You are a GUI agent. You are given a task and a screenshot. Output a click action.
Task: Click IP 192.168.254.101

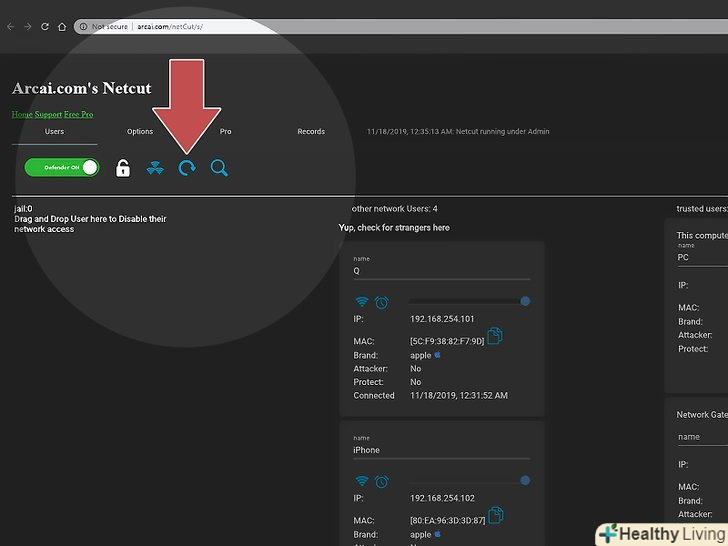pos(442,319)
